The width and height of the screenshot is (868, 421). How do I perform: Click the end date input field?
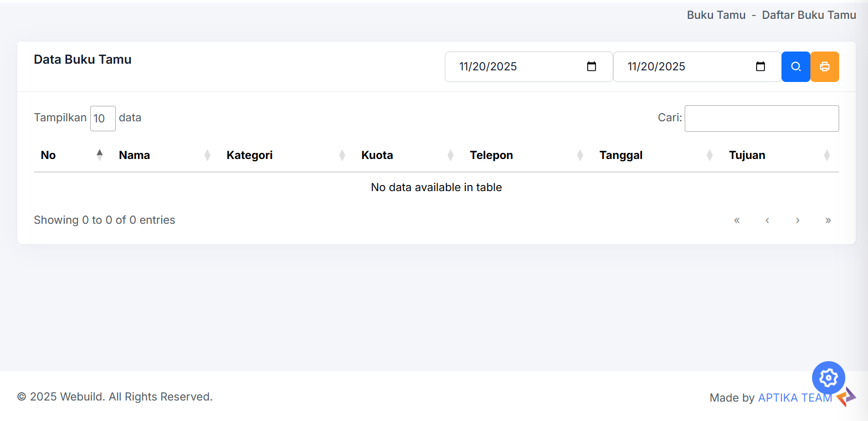(697, 66)
